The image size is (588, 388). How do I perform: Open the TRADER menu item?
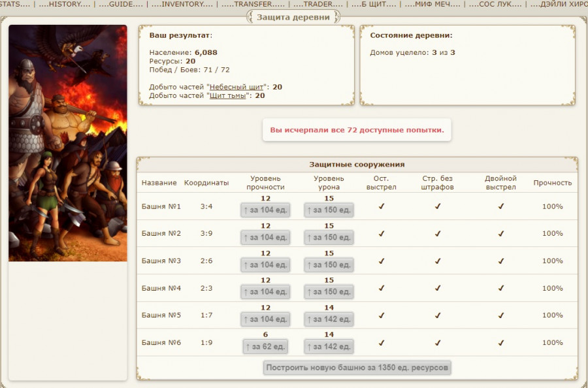(x=318, y=4)
